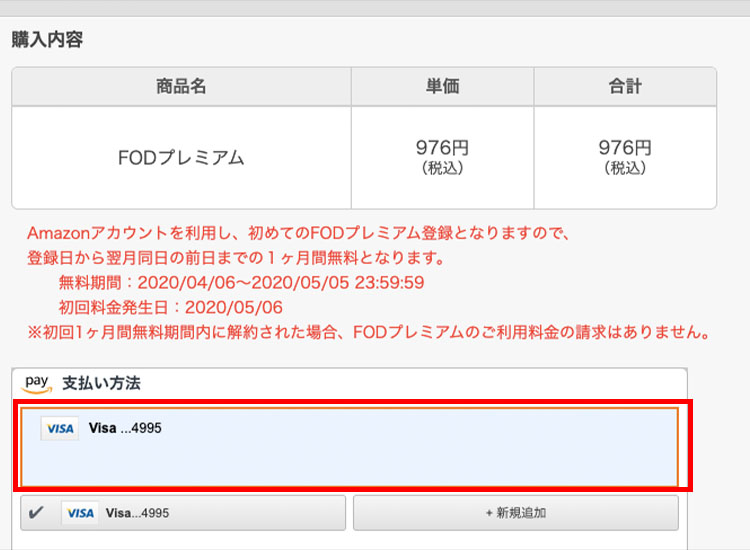The image size is (750, 550).
Task: Click the Amazon Pay logo
Action: (37, 384)
